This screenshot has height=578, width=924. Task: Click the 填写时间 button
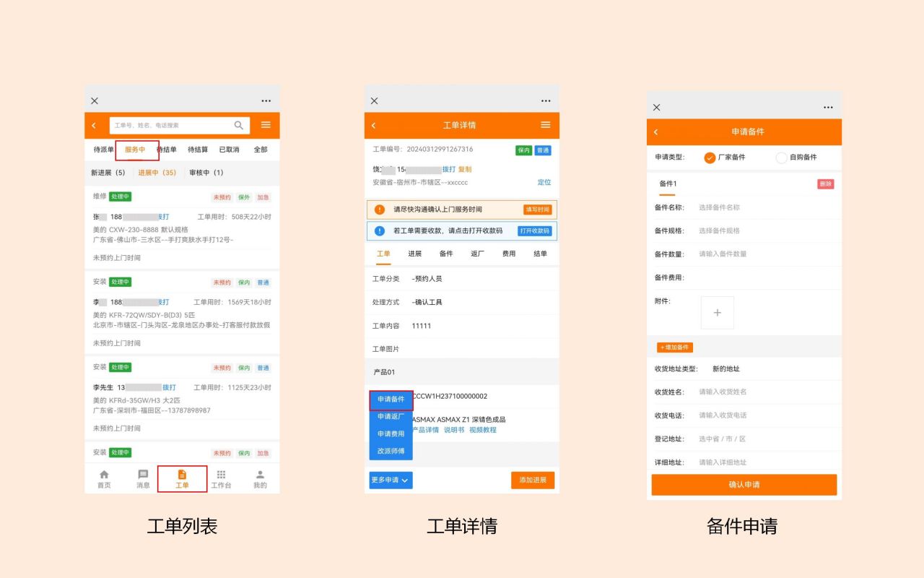(x=537, y=210)
